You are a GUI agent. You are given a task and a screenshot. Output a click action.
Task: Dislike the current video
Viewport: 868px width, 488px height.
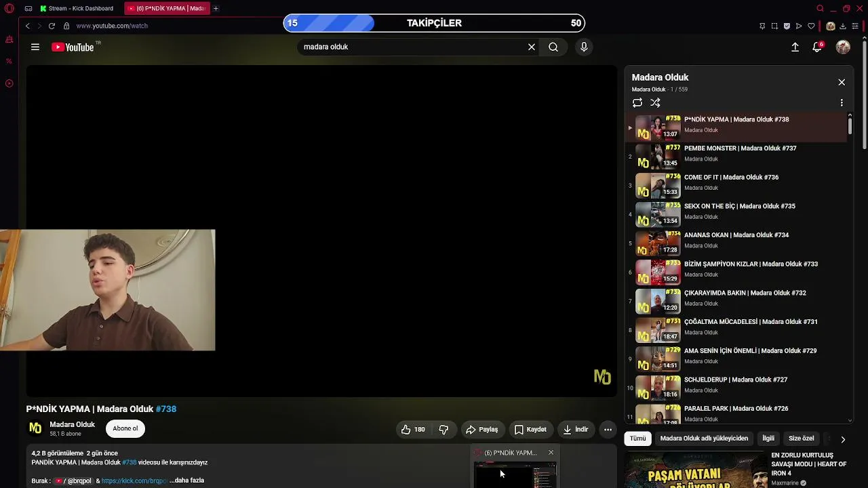tap(443, 429)
